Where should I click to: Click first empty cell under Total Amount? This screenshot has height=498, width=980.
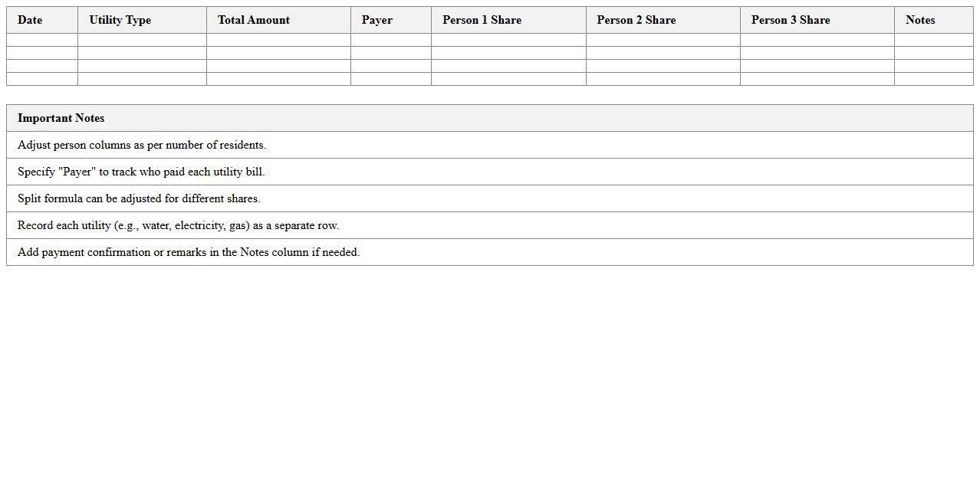click(x=278, y=40)
